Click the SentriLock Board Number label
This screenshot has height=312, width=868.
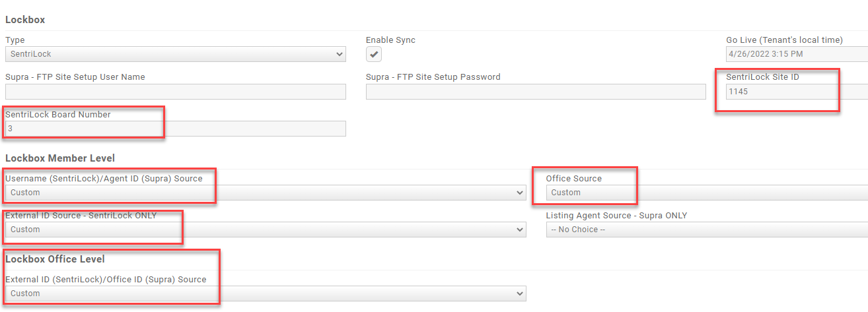58,114
